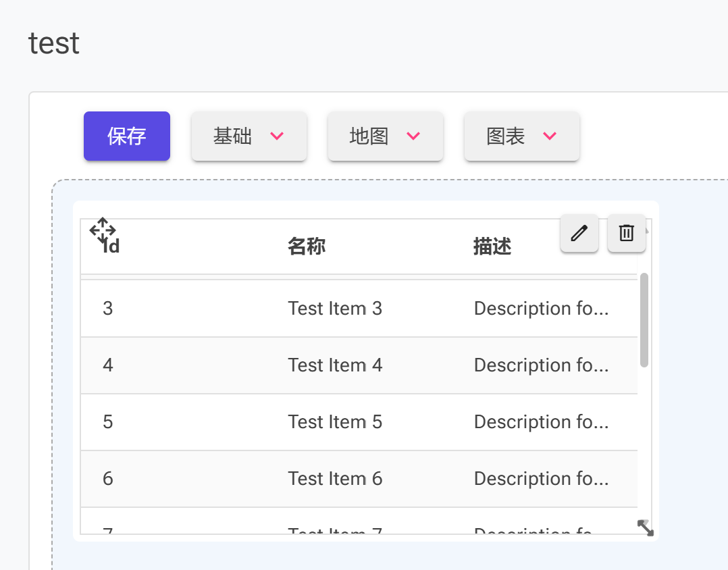Click the description cell in row 4
The height and width of the screenshot is (570, 728).
544,365
